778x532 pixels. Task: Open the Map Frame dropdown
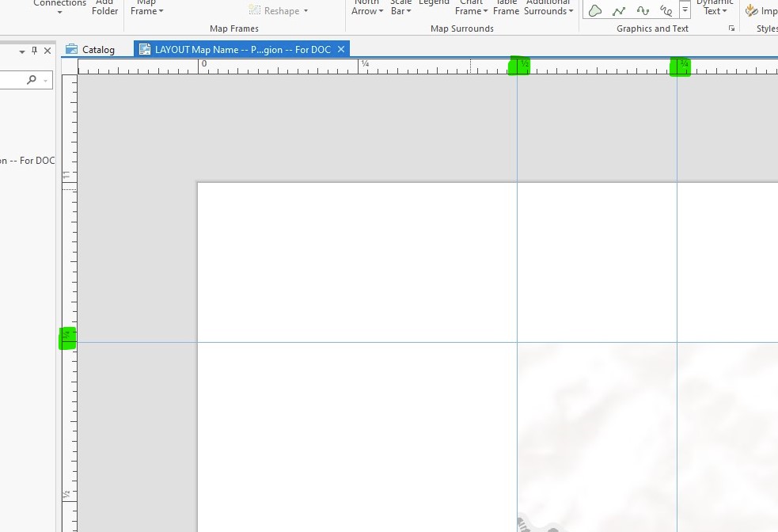point(147,8)
